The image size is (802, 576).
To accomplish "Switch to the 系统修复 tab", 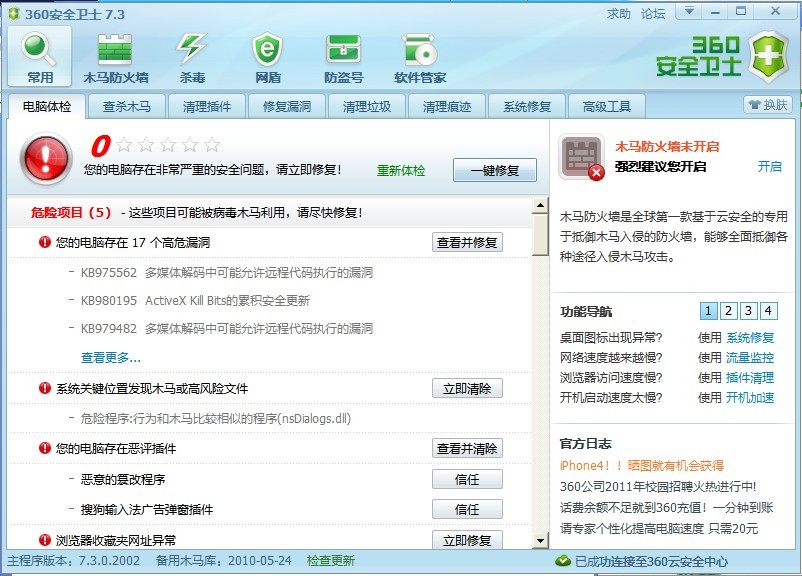I will 527,106.
